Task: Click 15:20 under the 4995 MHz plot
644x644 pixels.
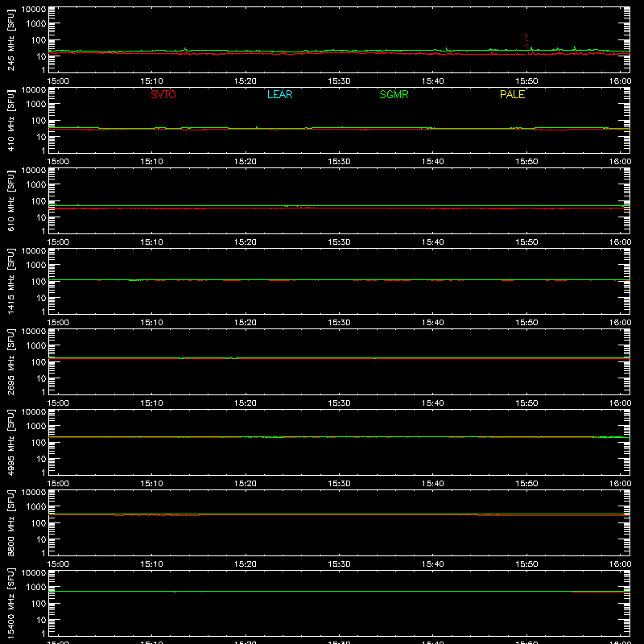Action: [x=246, y=484]
